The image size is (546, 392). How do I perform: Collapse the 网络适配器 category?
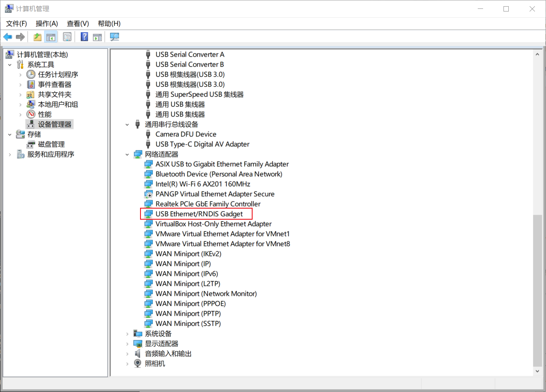coord(128,155)
